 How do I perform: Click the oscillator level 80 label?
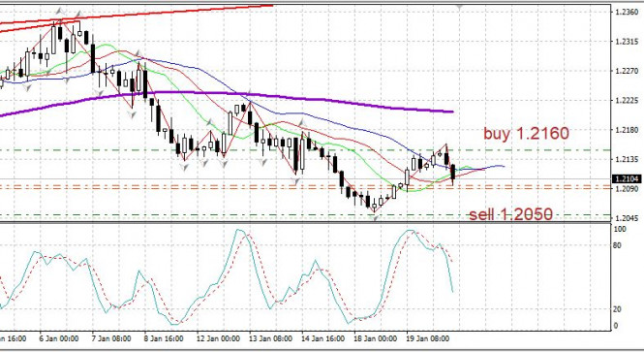coord(617,245)
